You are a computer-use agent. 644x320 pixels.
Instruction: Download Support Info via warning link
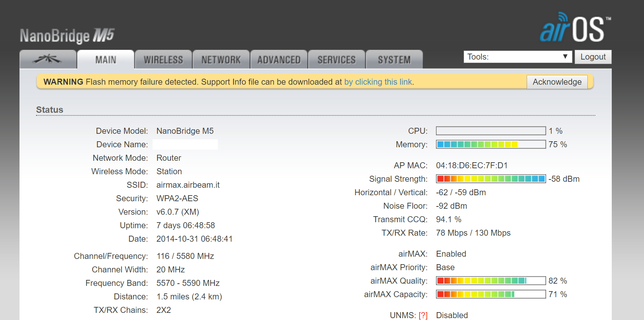tap(378, 82)
